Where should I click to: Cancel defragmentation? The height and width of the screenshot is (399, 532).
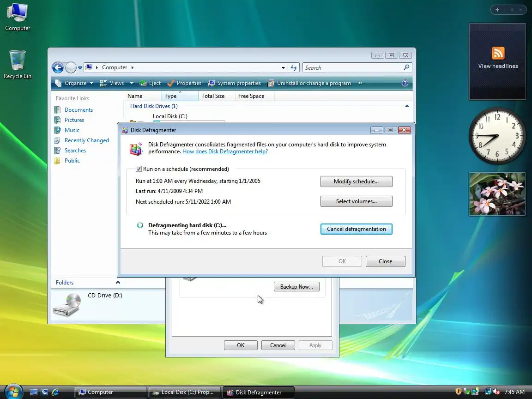coord(356,229)
